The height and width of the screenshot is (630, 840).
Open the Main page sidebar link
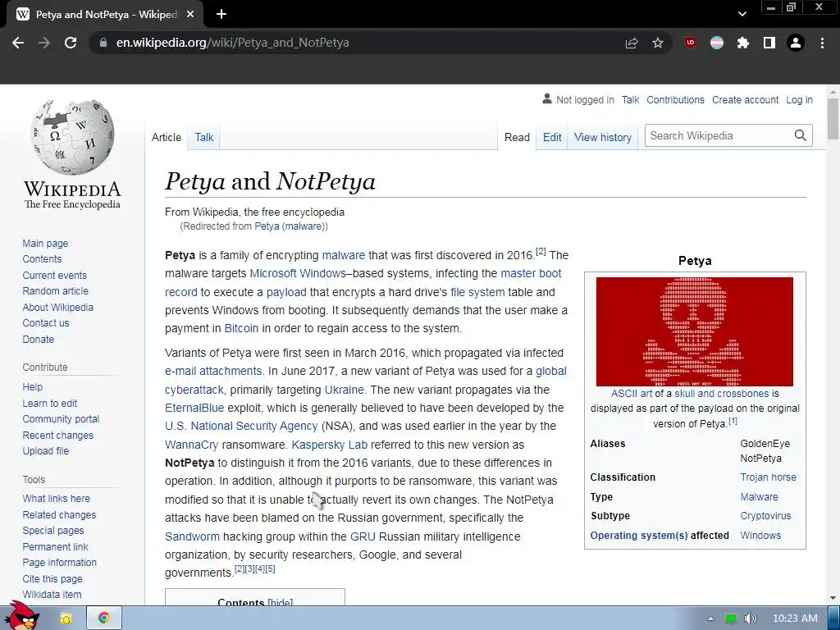click(x=45, y=243)
